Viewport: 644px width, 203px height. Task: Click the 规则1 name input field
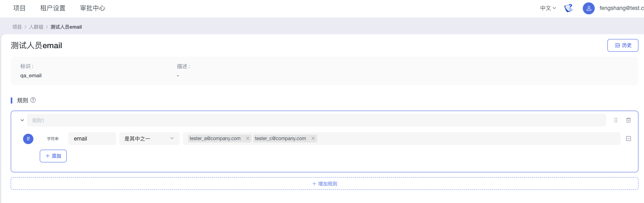tap(316, 120)
